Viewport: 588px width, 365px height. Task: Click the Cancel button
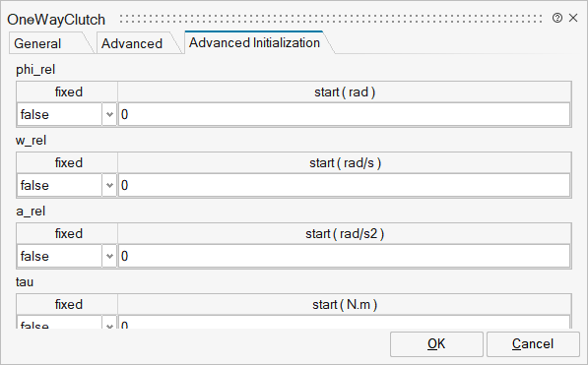(533, 344)
